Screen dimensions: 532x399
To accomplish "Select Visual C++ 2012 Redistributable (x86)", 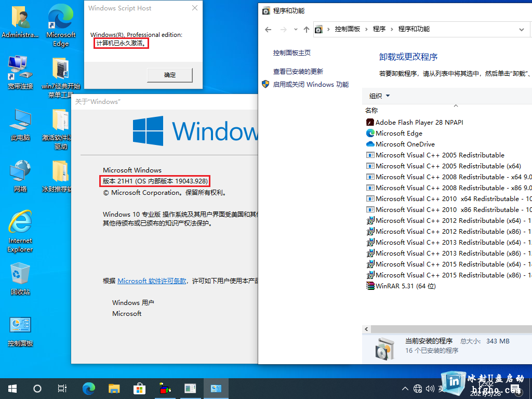I will pyautogui.click(x=449, y=231).
